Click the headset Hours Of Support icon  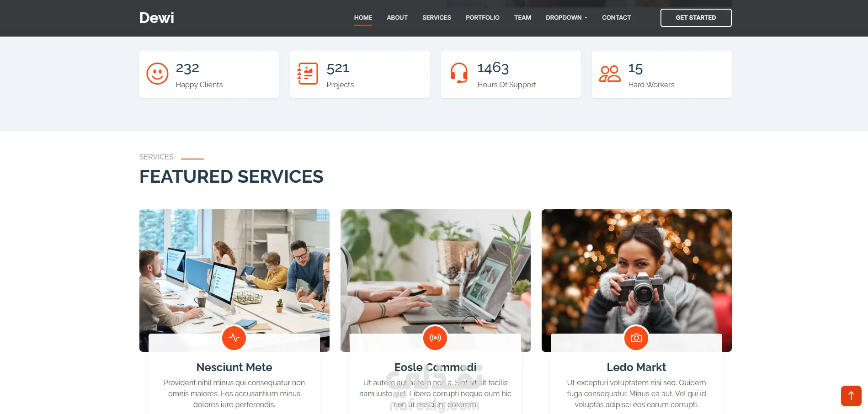(x=459, y=73)
